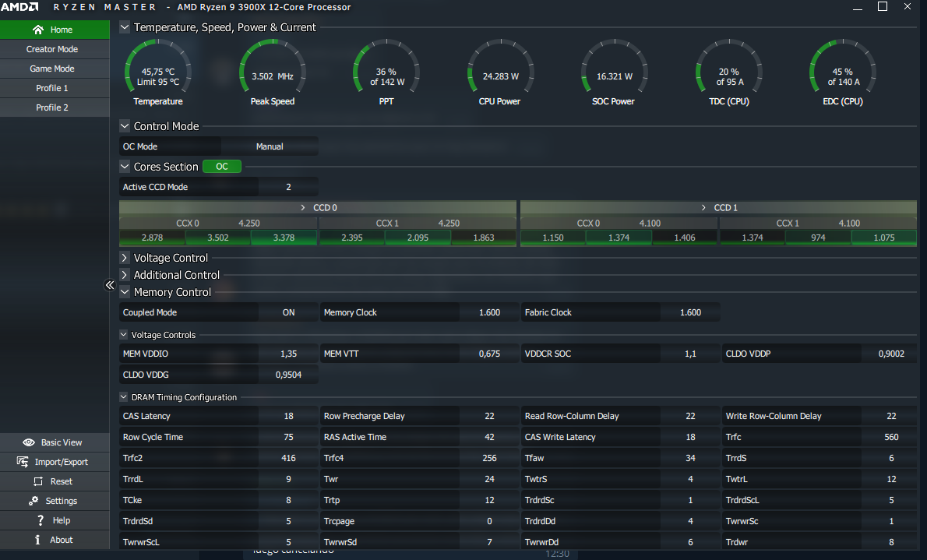Click RAS Active Time value 42
Image resolution: width=927 pixels, height=560 pixels.
click(489, 437)
